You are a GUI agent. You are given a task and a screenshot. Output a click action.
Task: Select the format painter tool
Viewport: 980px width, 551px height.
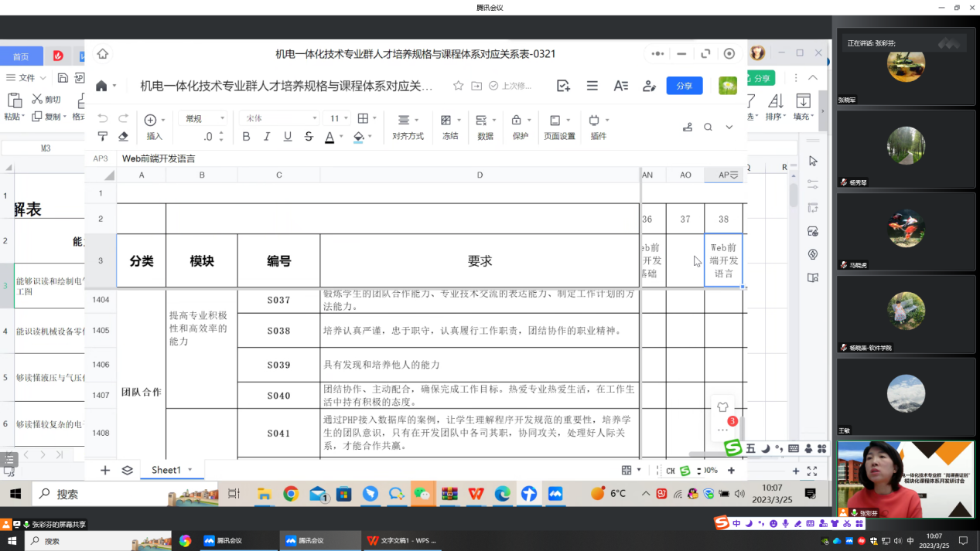[x=103, y=137]
